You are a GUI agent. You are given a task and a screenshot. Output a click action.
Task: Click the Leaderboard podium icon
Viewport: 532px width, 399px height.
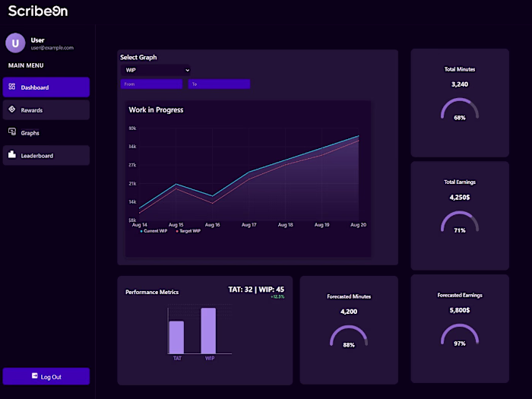(x=12, y=154)
